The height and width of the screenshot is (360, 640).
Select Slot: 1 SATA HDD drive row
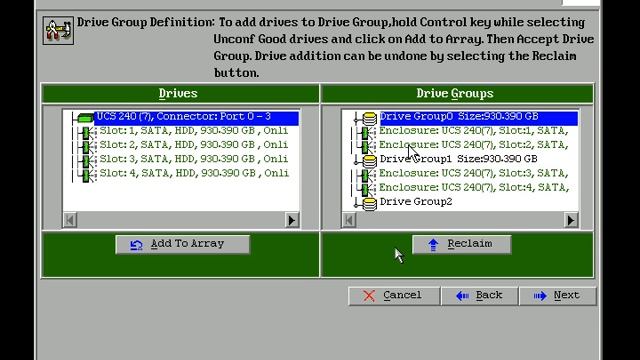tap(194, 131)
